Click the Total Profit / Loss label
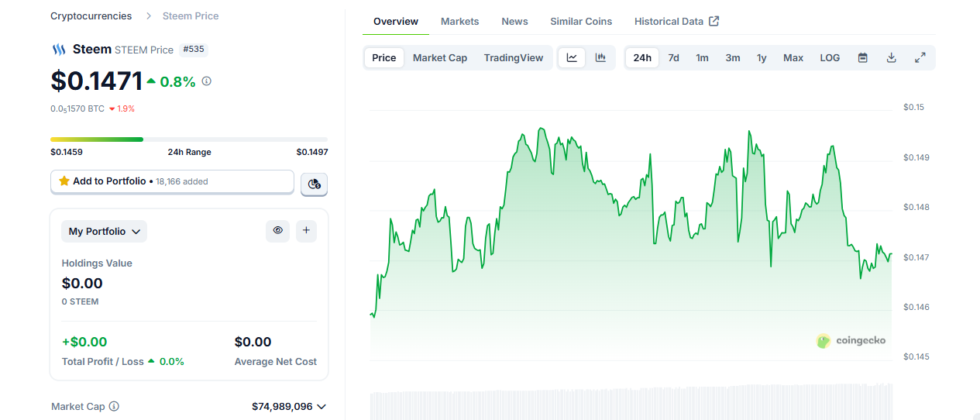Screen dimensions: 980x420 103,362
